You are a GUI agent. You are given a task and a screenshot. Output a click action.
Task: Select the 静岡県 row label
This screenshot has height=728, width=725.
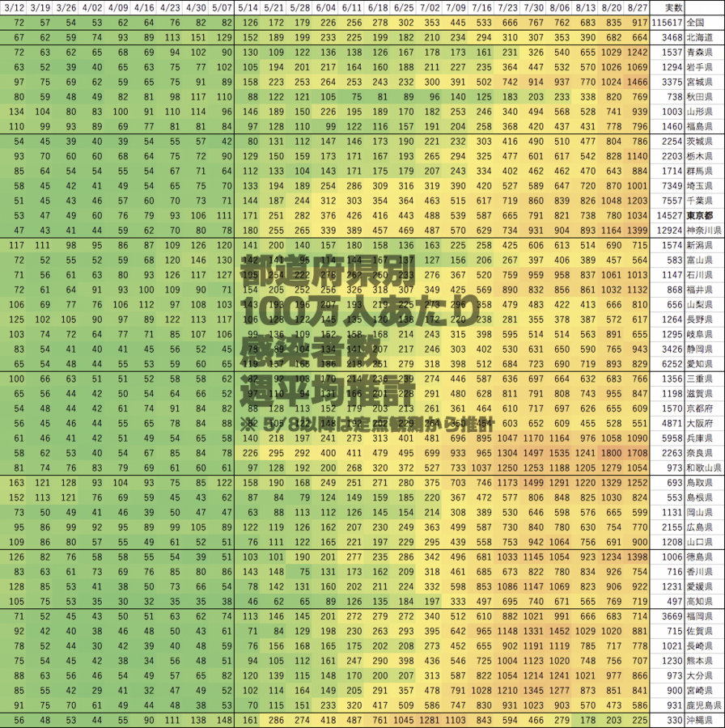[699, 349]
